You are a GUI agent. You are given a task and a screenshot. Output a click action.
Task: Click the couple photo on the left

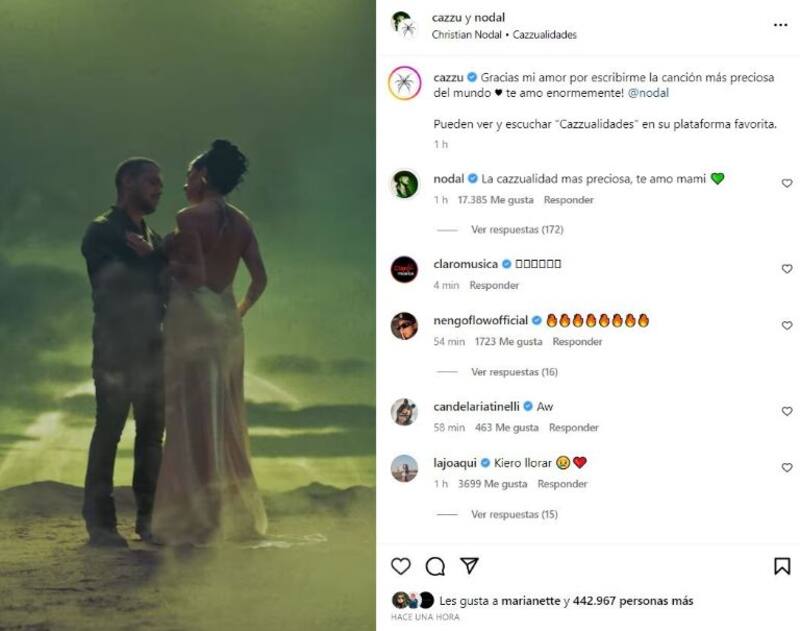click(188, 315)
